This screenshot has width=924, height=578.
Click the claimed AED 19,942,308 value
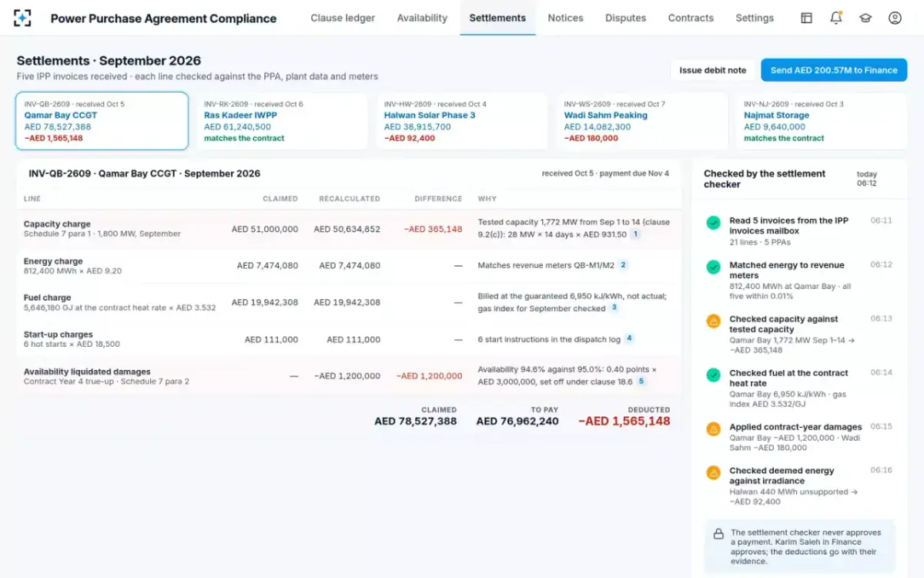pyautogui.click(x=265, y=302)
